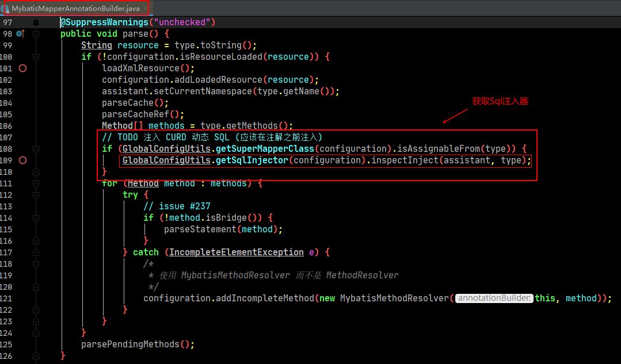Click the comment fold end marker on line 120
The image size is (621, 364).
(x=36, y=287)
